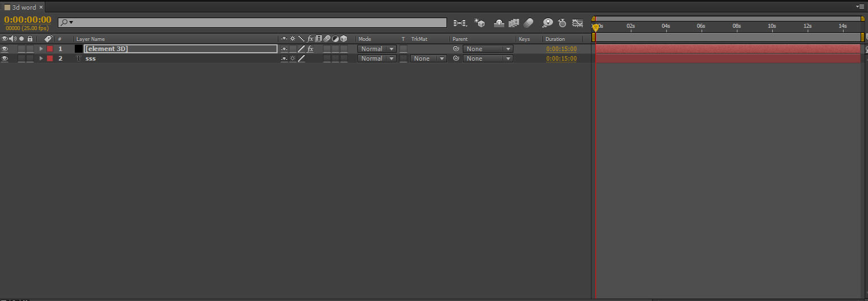Toggle hide shy layers switch

pyautogui.click(x=499, y=23)
